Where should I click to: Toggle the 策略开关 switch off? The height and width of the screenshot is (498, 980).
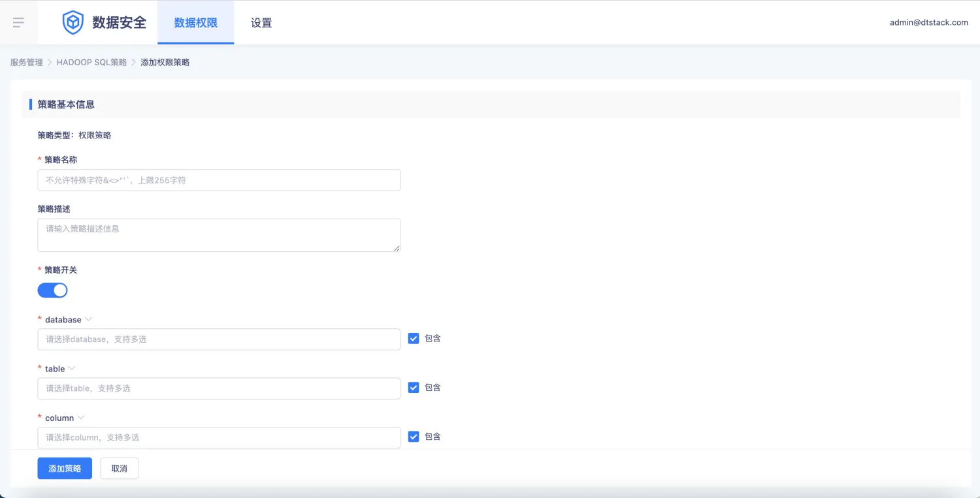(52, 290)
